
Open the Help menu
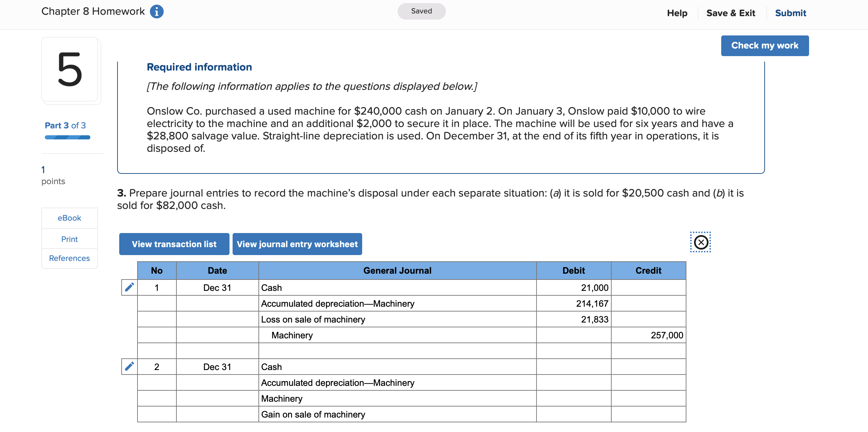[x=677, y=13]
